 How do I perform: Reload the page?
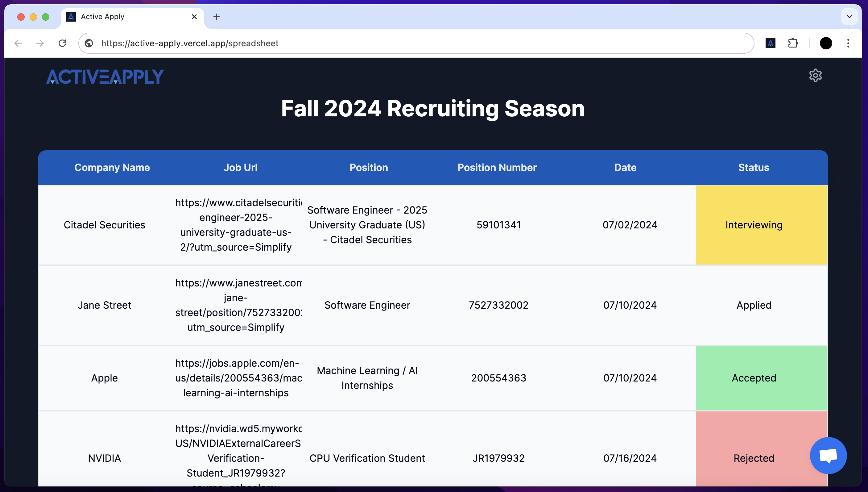(x=62, y=43)
